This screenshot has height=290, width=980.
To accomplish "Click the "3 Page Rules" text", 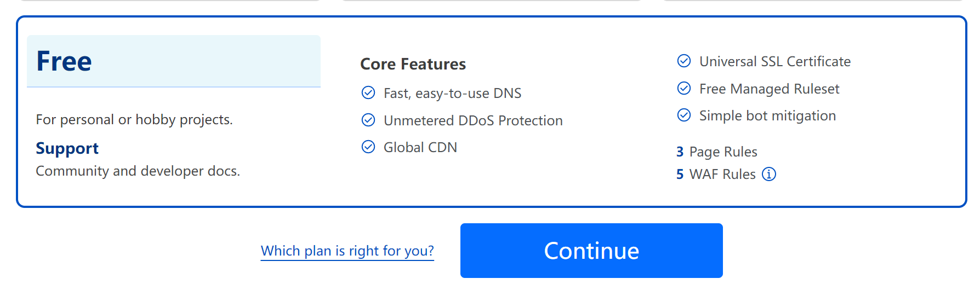I will (x=717, y=152).
